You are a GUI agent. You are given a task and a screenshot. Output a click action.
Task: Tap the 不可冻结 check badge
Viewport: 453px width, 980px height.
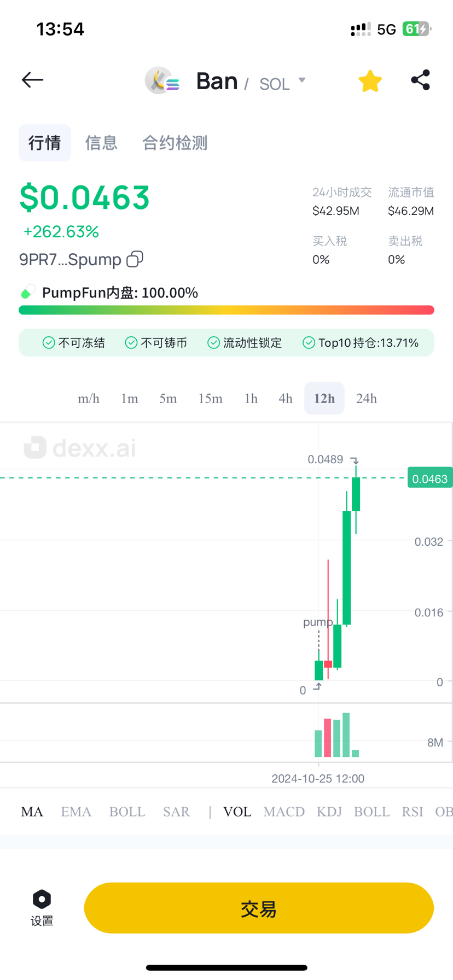73,343
